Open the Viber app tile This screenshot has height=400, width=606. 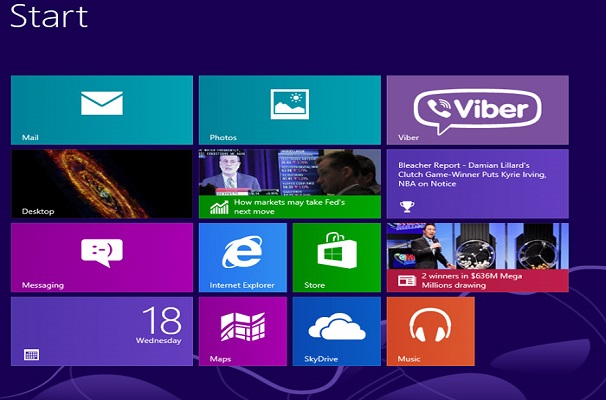[x=477, y=110]
